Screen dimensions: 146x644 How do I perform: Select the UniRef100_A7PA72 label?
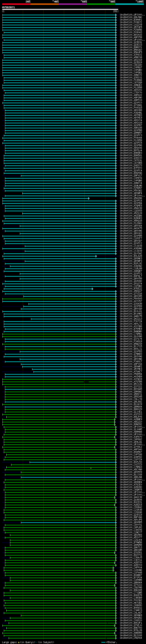coord(131,55)
